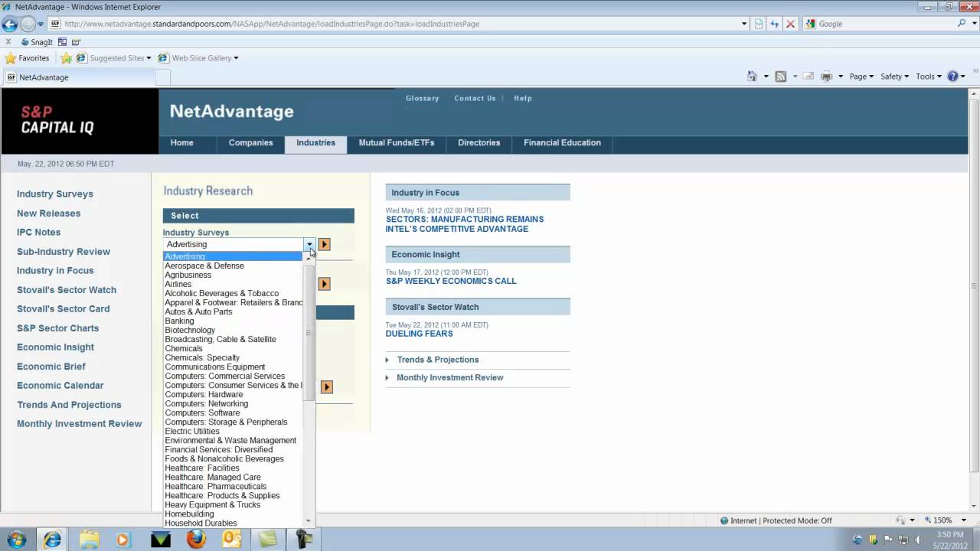The height and width of the screenshot is (551, 980).
Task: Select Airlines from the list
Action: tap(178, 284)
